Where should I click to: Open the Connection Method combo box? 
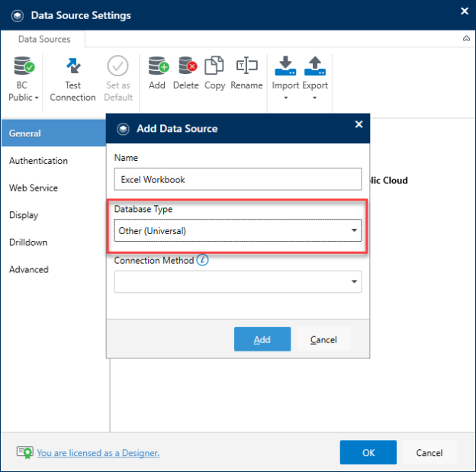238,281
